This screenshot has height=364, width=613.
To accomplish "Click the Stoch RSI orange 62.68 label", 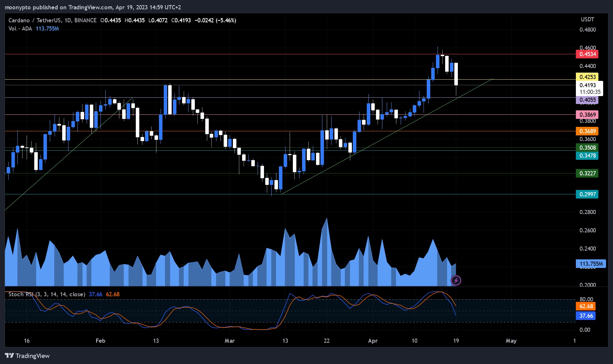I will [x=586, y=306].
